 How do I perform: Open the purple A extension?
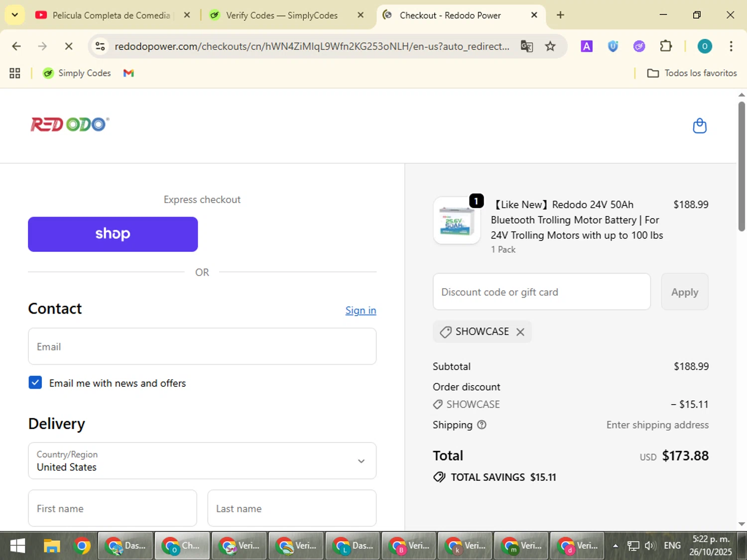click(x=587, y=46)
